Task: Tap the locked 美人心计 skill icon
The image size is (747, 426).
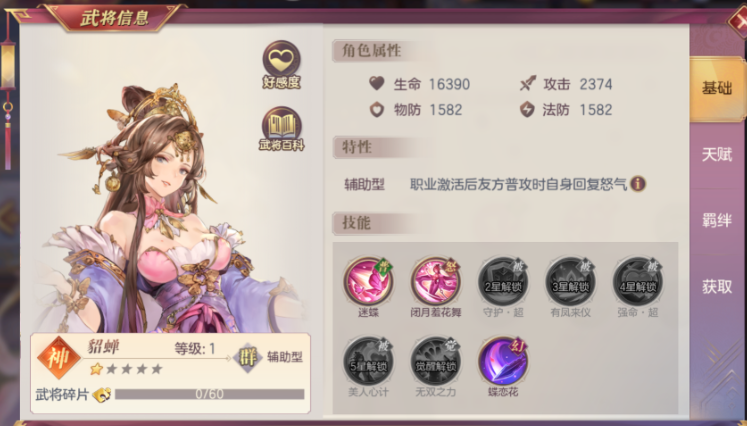Action: 368,361
